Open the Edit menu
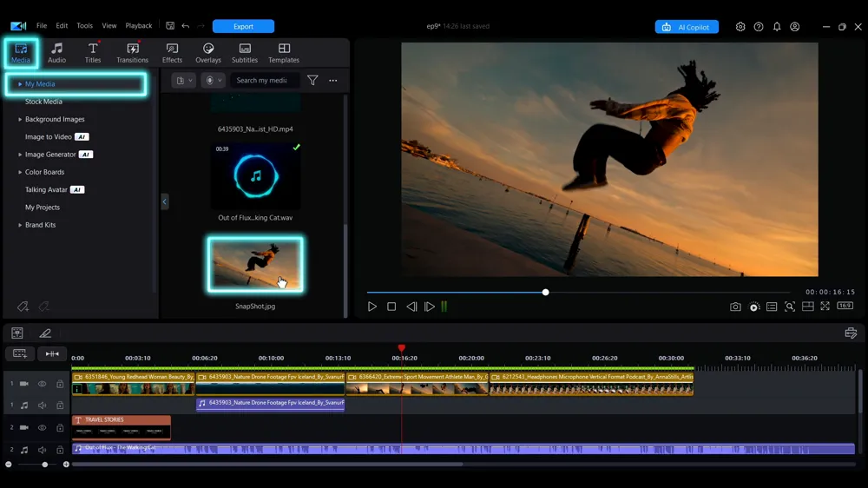868x488 pixels. pos(62,25)
